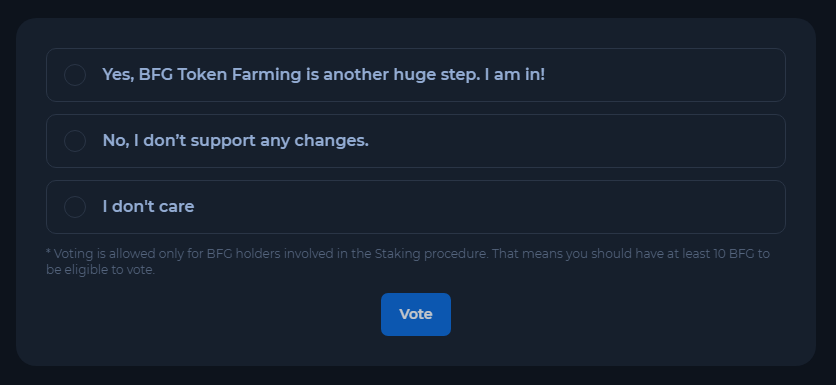Image resolution: width=836 pixels, height=385 pixels.
Task: Choose the second poll option row
Action: (416, 141)
